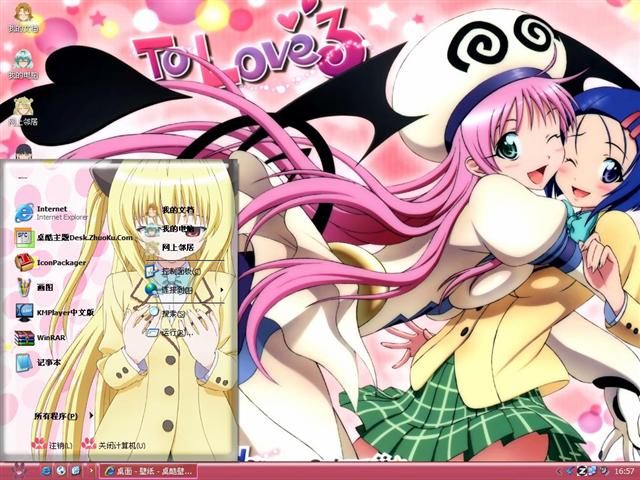Switch to 桌面 - 壁纸 taskbar window
The image size is (640, 480).
pos(148,471)
